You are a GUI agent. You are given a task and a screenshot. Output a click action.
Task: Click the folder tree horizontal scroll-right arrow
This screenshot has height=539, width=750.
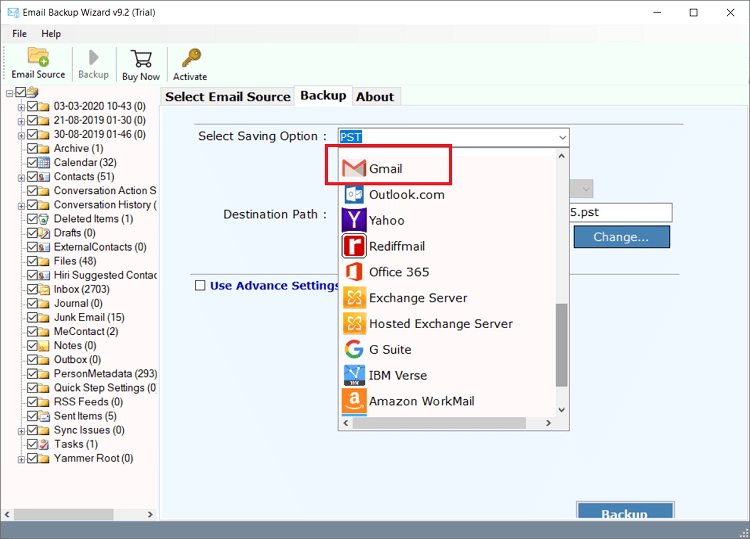(x=150, y=515)
